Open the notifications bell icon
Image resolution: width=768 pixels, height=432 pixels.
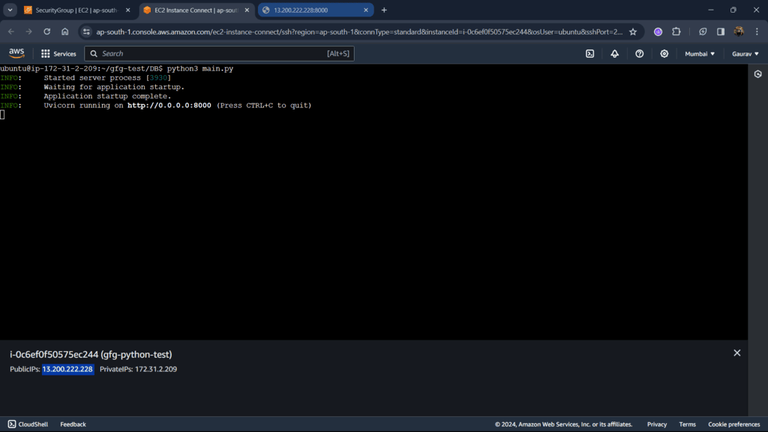click(x=614, y=54)
